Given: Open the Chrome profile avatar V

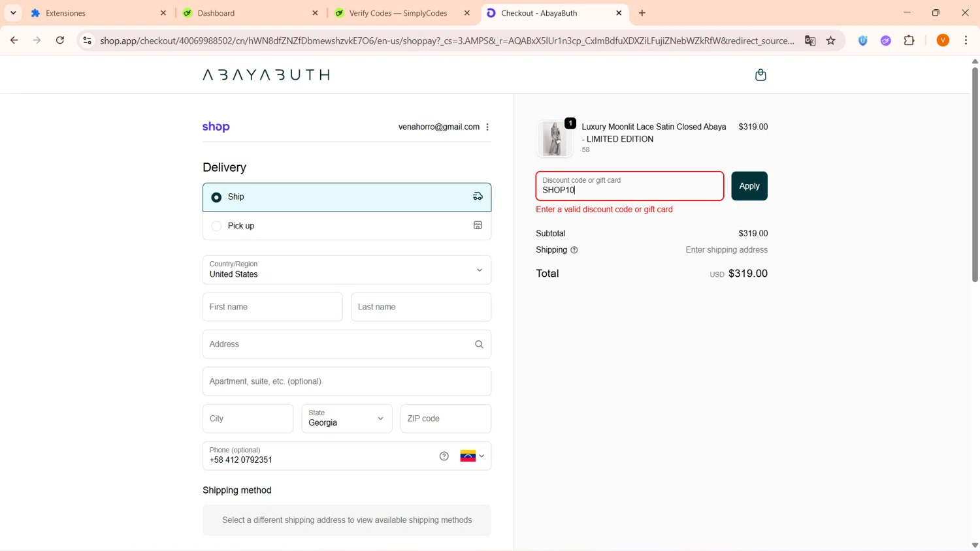Looking at the screenshot, I should (x=943, y=40).
